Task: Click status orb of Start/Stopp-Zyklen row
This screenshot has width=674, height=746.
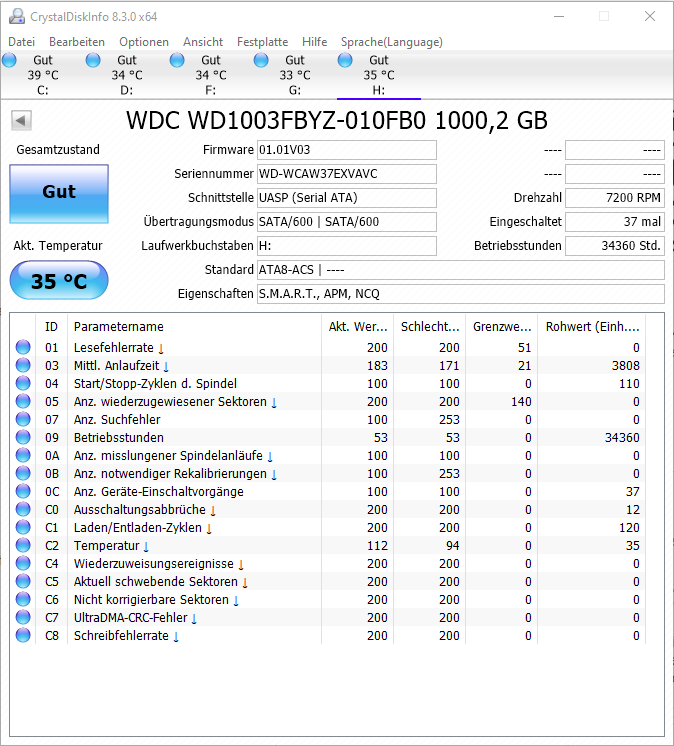Action: (x=23, y=383)
